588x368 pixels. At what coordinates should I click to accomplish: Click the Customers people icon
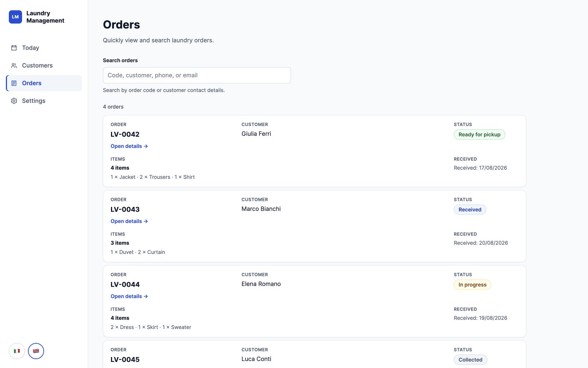click(14, 66)
